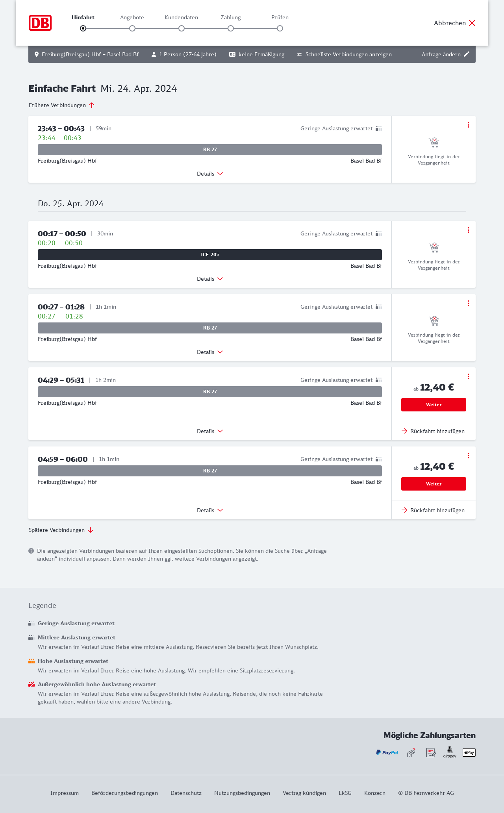Open three-dot menu for ICE 205 connection

(x=468, y=230)
